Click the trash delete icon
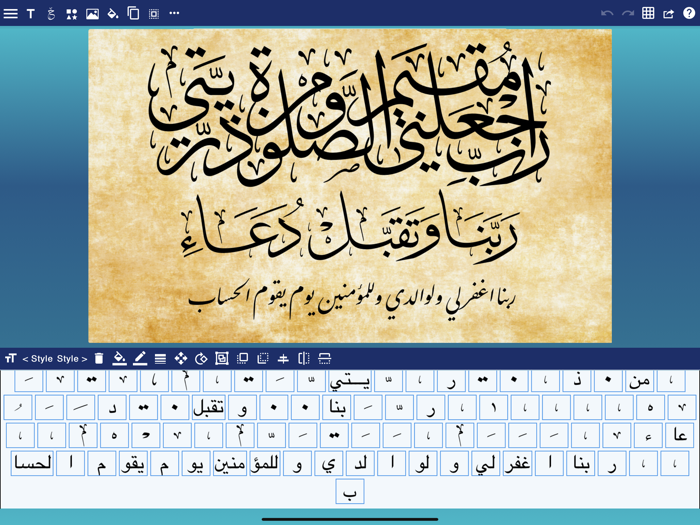 [x=99, y=359]
